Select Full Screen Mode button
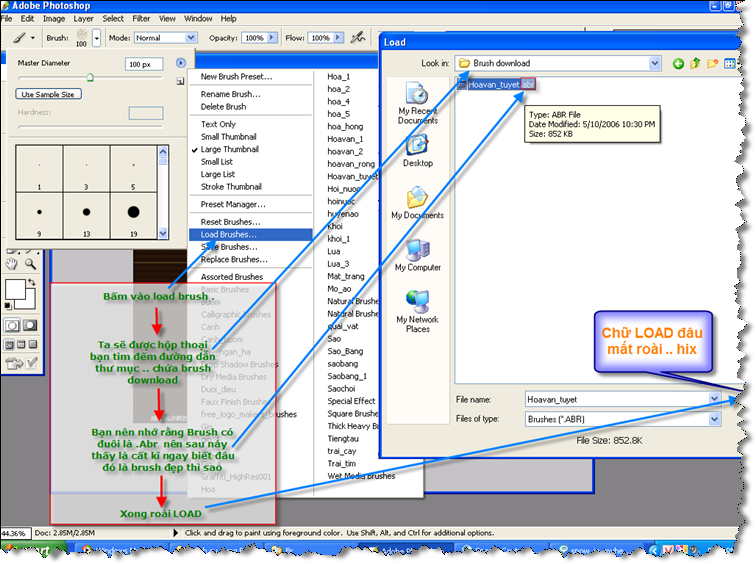Viewport: 756px width, 564px height. point(32,345)
